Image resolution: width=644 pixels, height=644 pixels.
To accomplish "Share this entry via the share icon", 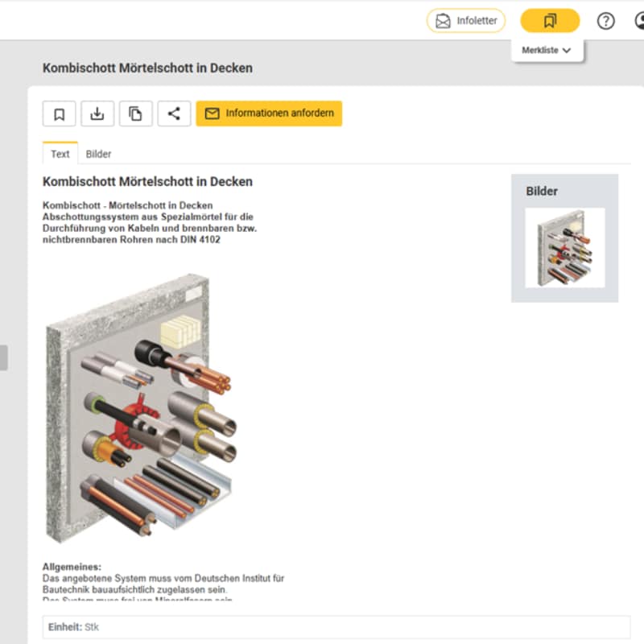I will [x=174, y=114].
